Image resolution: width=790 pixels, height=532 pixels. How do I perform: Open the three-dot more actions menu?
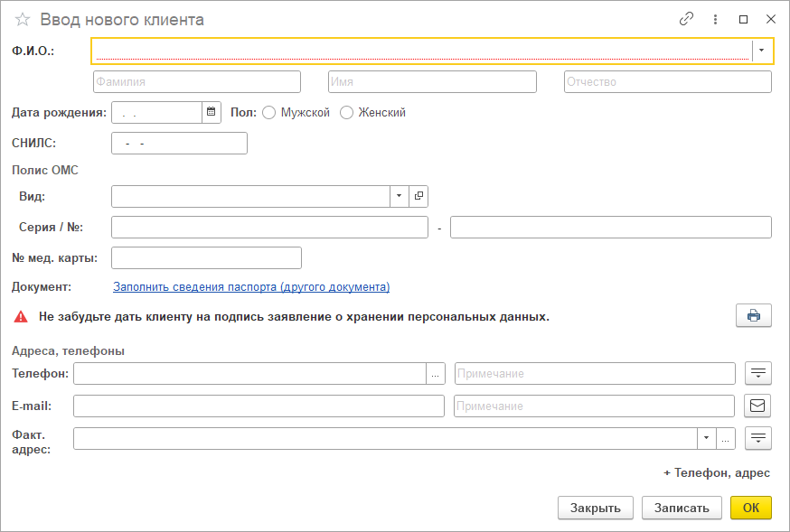tap(715, 19)
